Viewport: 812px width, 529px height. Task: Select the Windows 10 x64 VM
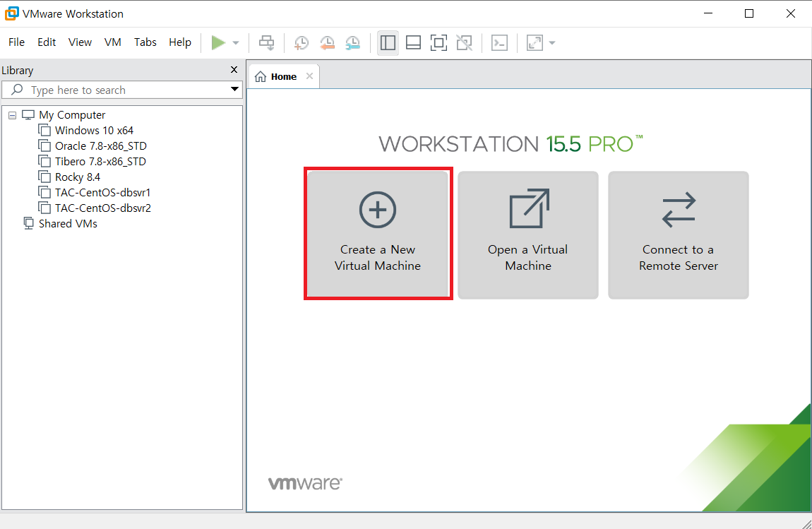point(94,130)
